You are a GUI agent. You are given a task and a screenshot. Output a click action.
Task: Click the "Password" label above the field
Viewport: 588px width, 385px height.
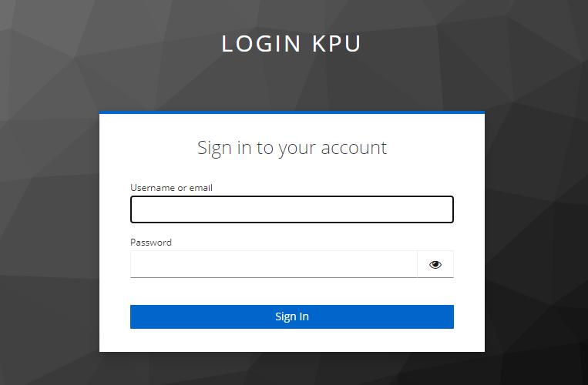point(151,243)
